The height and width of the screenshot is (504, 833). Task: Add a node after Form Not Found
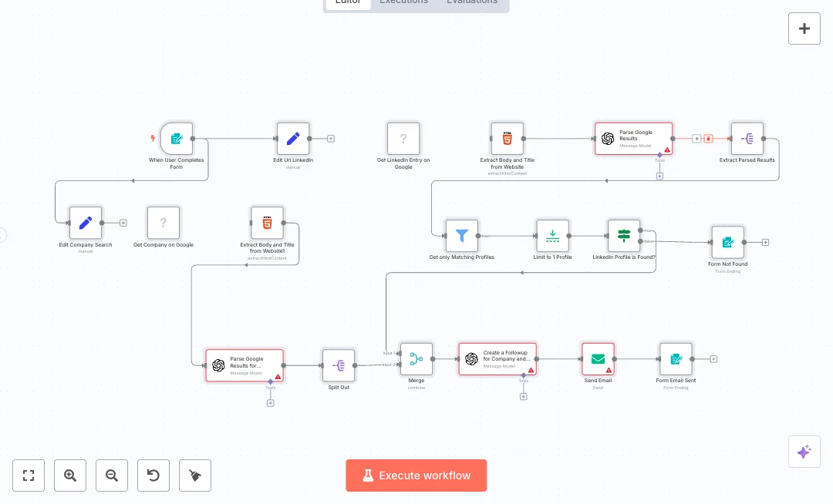[x=765, y=242]
